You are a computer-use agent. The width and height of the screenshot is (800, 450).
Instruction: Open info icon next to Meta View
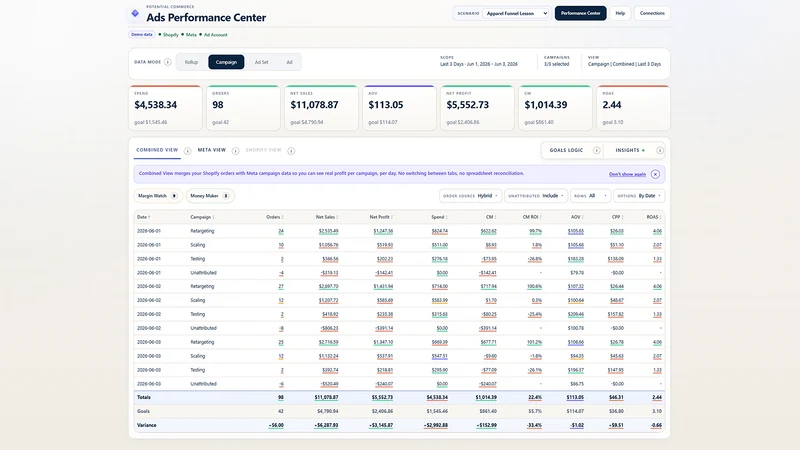pyautogui.click(x=235, y=151)
